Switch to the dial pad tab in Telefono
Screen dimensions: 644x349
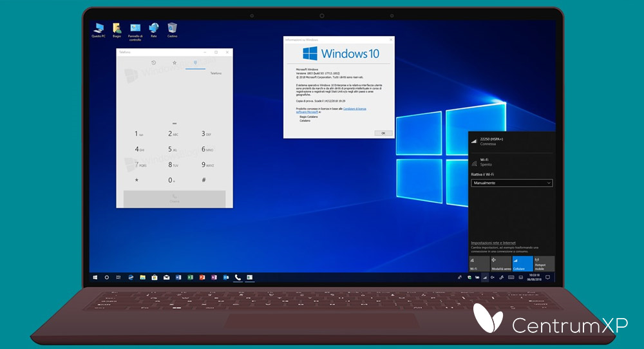pos(196,63)
